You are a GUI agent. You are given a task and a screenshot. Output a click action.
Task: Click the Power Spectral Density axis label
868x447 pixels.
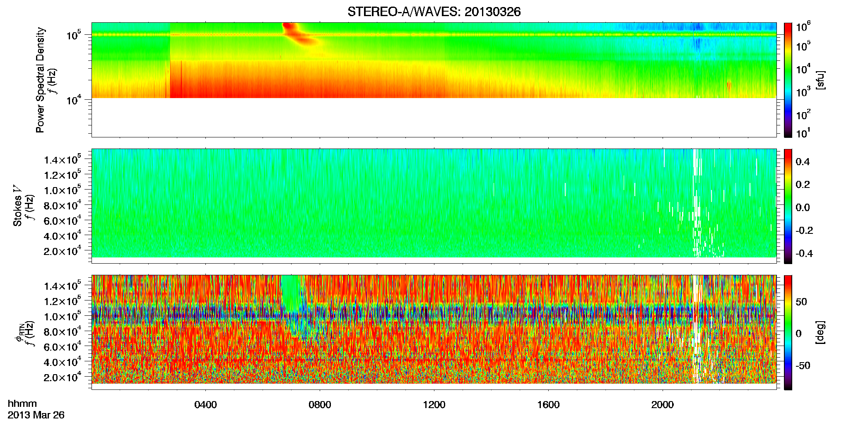click(40, 80)
